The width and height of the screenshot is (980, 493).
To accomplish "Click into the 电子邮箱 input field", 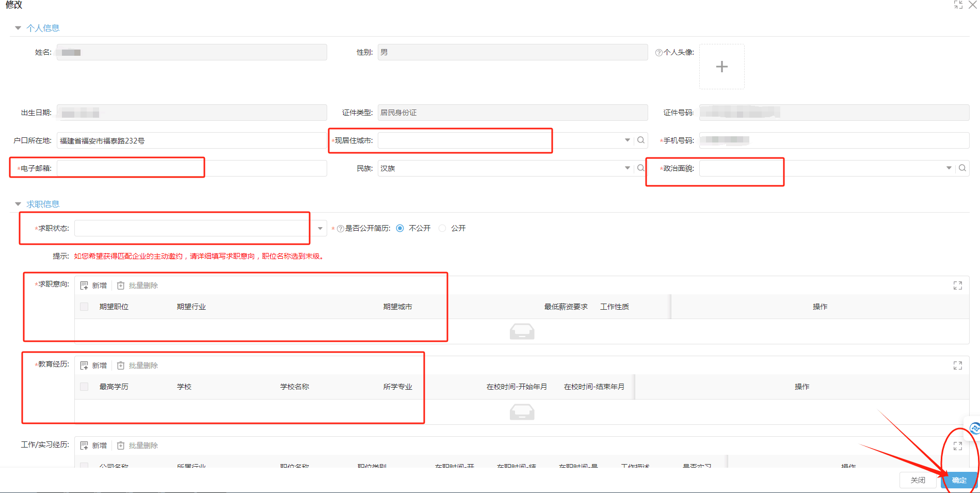I will pyautogui.click(x=191, y=168).
